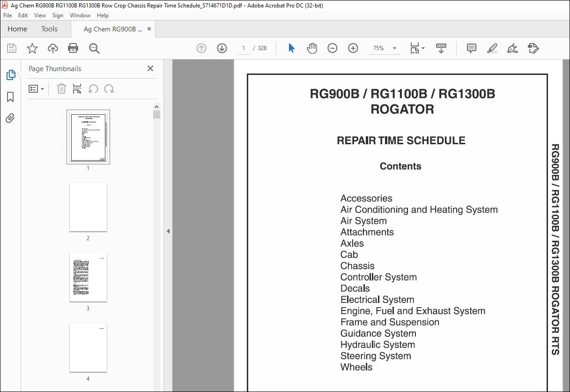This screenshot has height=392, width=570.
Task: Open the thumbnails options dropdown
Action: pyautogui.click(x=36, y=89)
